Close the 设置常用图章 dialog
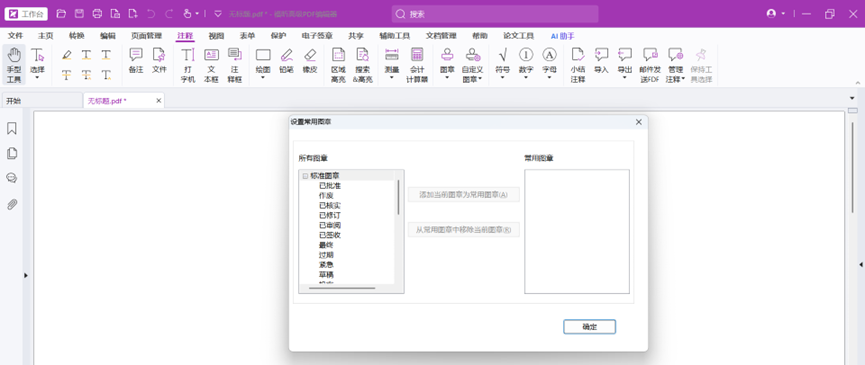865x365 pixels. pyautogui.click(x=639, y=122)
